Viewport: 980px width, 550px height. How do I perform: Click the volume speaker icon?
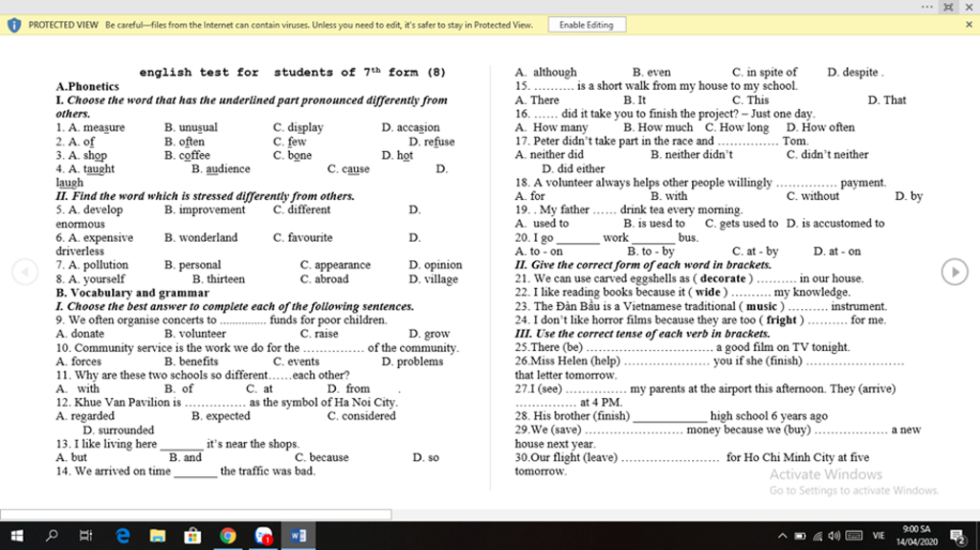click(834, 536)
